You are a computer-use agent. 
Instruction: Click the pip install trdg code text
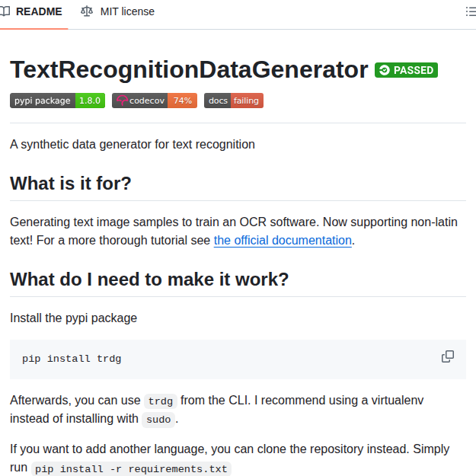72,359
